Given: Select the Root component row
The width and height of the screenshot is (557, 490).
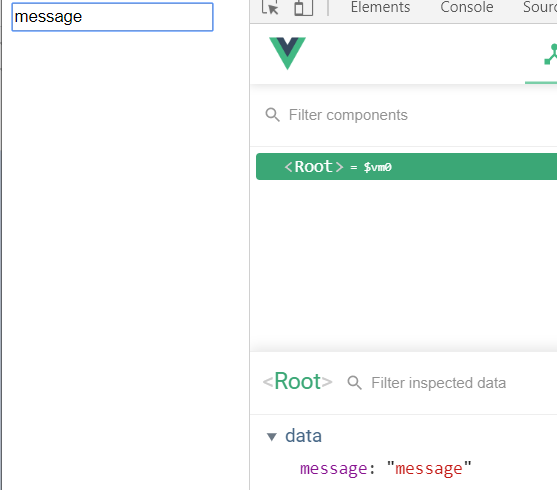Looking at the screenshot, I should coord(406,167).
